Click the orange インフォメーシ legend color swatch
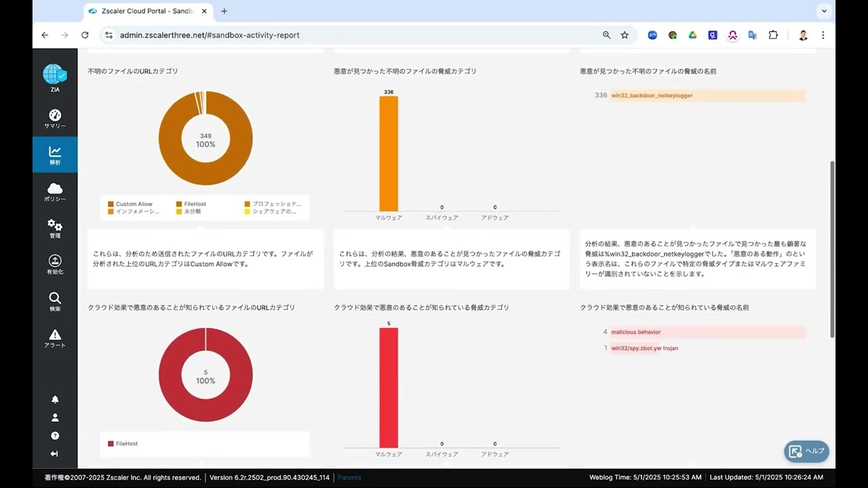 [110, 211]
